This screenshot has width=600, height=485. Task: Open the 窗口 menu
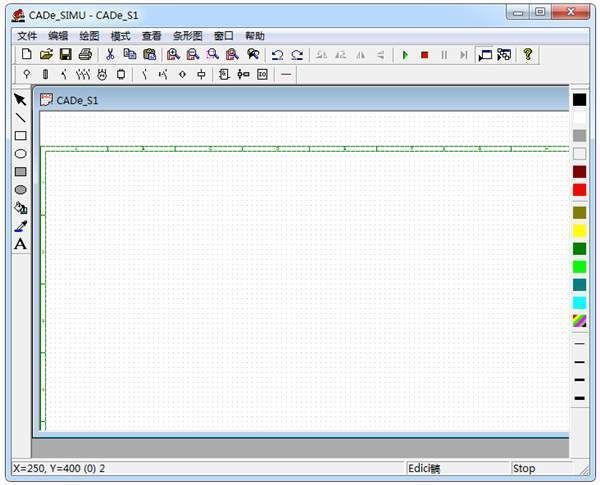click(x=223, y=36)
